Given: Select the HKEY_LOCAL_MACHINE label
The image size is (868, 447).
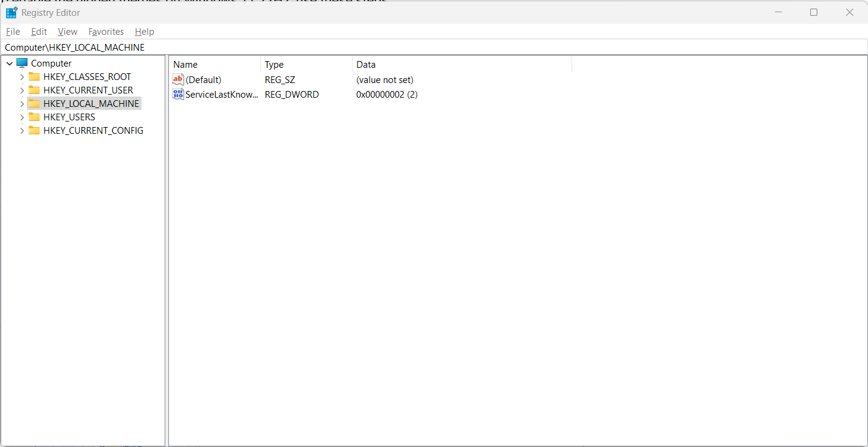Looking at the screenshot, I should tap(91, 104).
